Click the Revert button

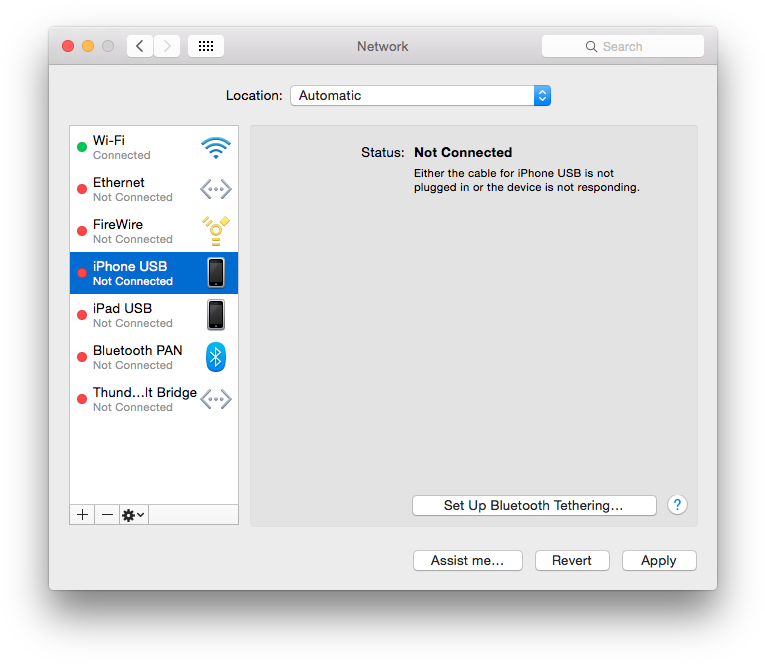(572, 561)
